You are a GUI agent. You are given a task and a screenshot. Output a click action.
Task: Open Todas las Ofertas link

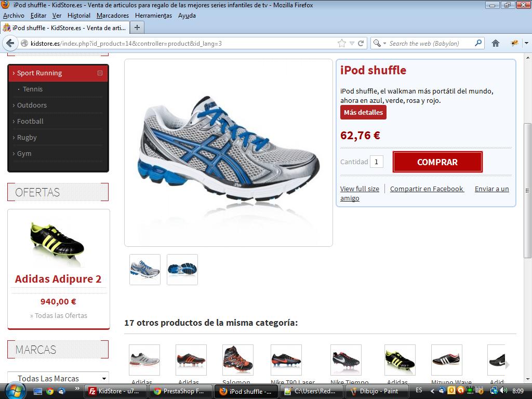tap(59, 315)
